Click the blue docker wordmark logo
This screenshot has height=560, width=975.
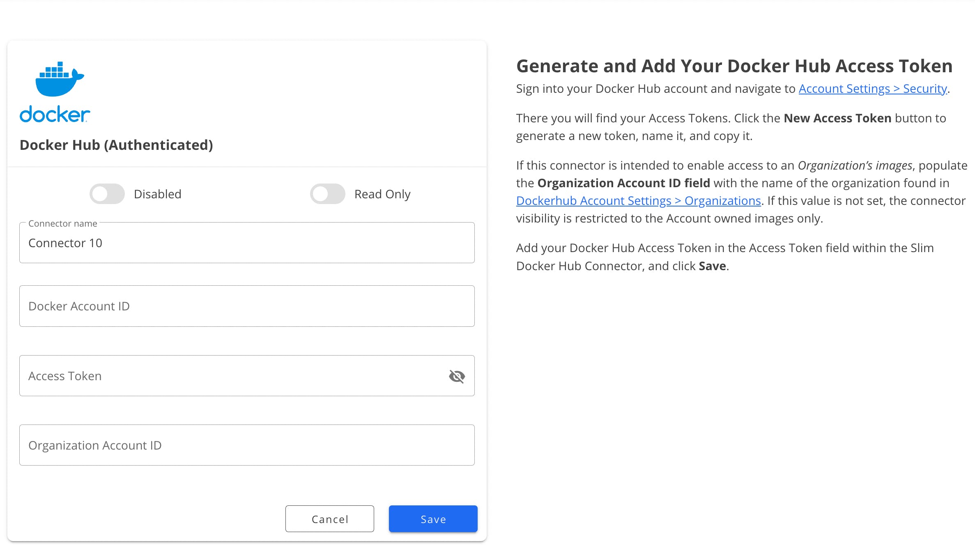(55, 115)
